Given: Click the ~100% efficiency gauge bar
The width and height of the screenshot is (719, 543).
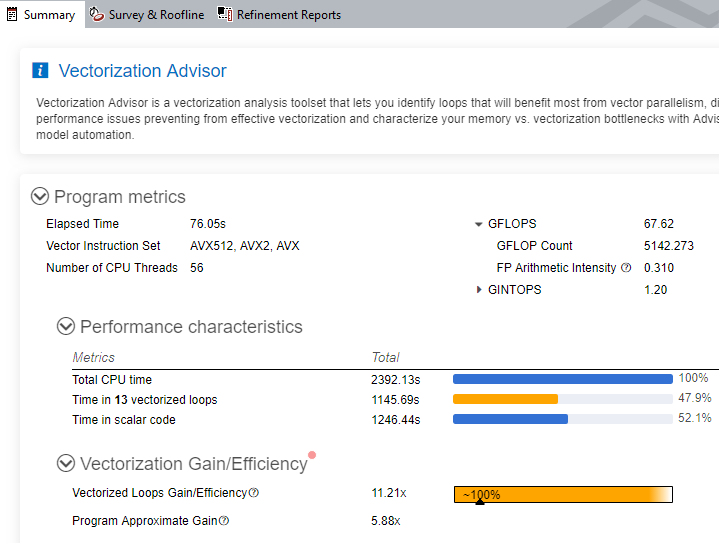Looking at the screenshot, I should [x=563, y=494].
